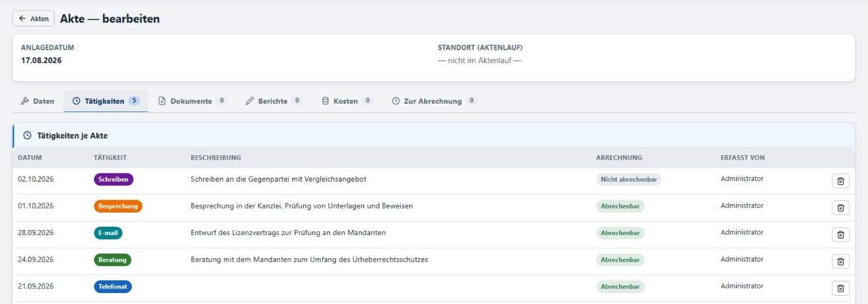Image resolution: width=868 pixels, height=304 pixels.
Task: Click Abrechenbar badge in the E-mail row
Action: 620,233
